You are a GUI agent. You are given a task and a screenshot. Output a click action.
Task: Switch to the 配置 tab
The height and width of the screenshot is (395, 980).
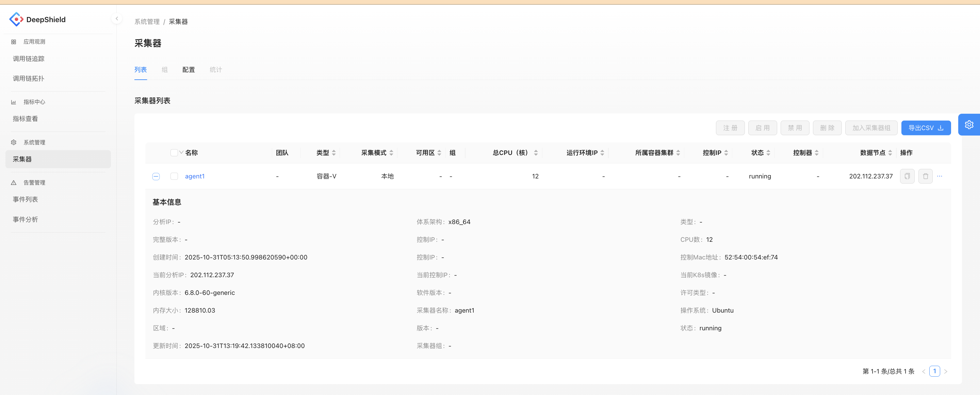pos(189,70)
